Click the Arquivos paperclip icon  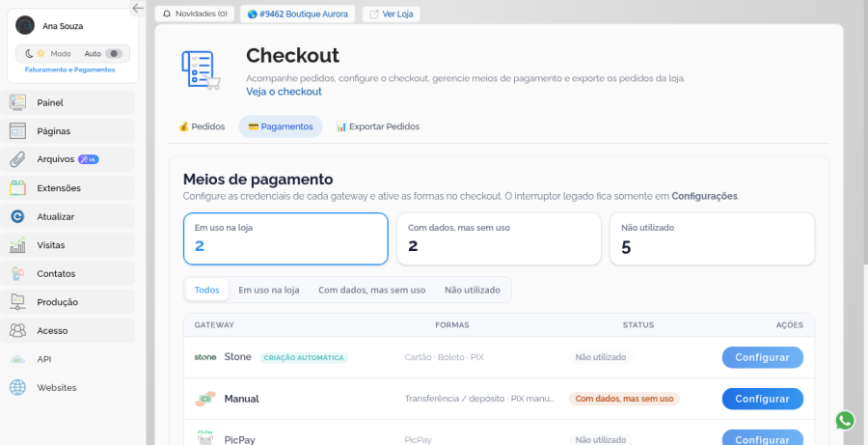click(x=17, y=159)
